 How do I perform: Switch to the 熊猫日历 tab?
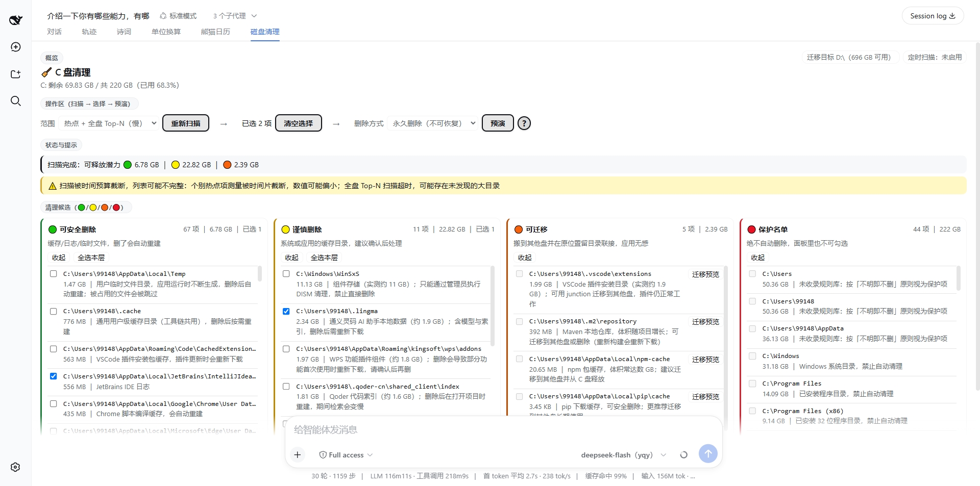[x=215, y=32]
